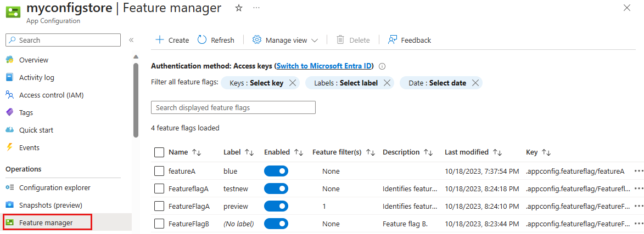Image resolution: width=644 pixels, height=234 pixels.
Task: Open Configuration explorer in the sidebar
Action: coord(55,187)
